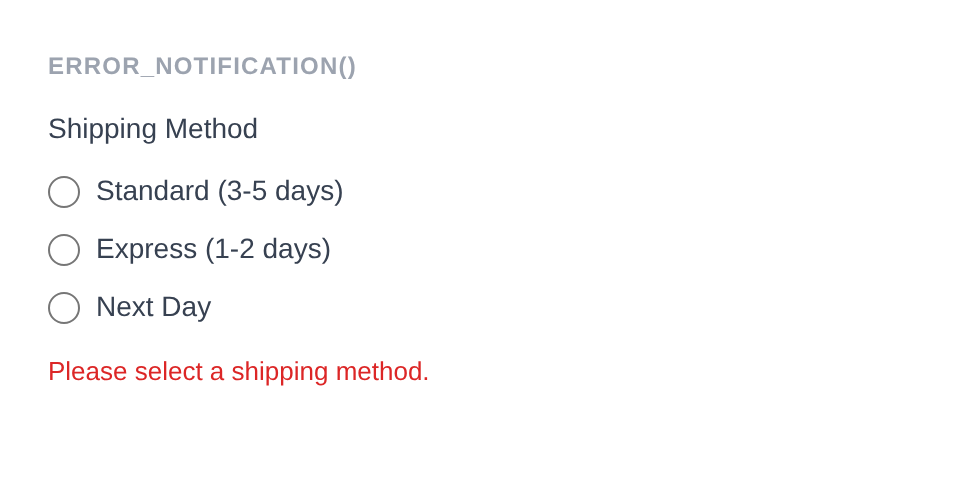Click the word "Method" in the group label

tap(211, 129)
